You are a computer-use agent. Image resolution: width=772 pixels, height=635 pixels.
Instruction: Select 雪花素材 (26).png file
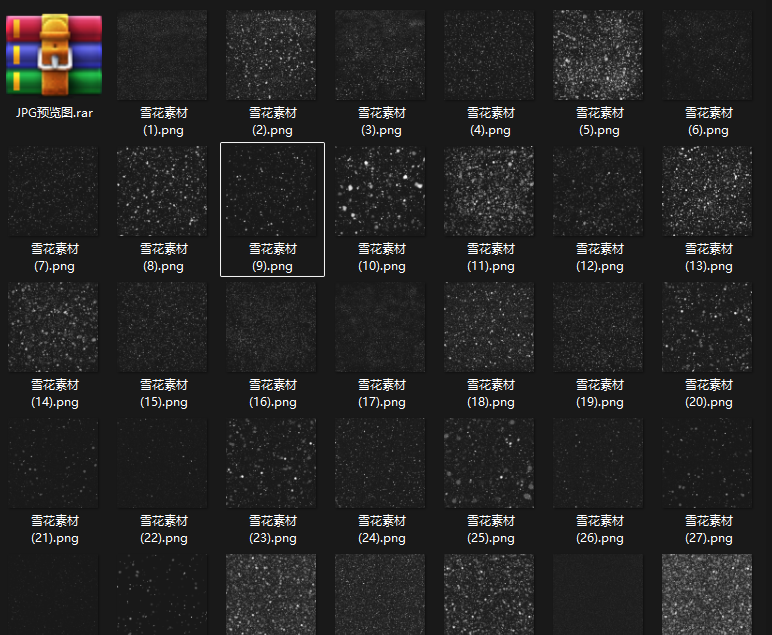[x=599, y=464]
